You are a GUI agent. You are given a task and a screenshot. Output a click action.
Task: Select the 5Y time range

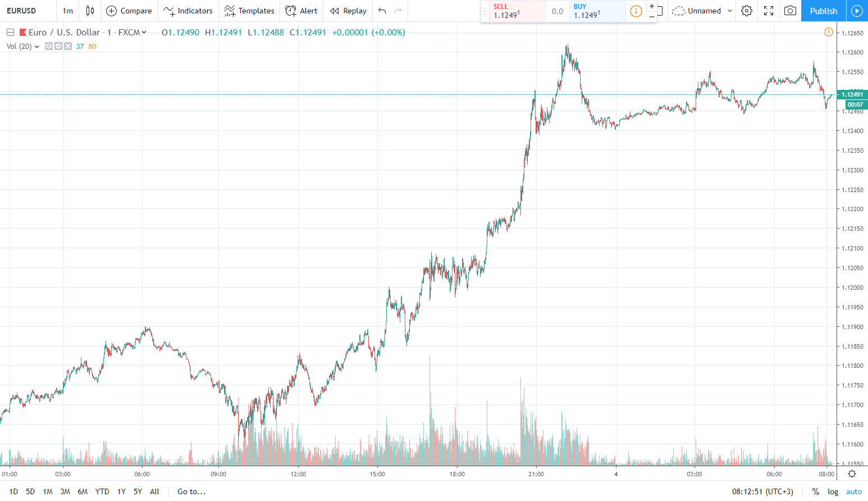pos(138,491)
